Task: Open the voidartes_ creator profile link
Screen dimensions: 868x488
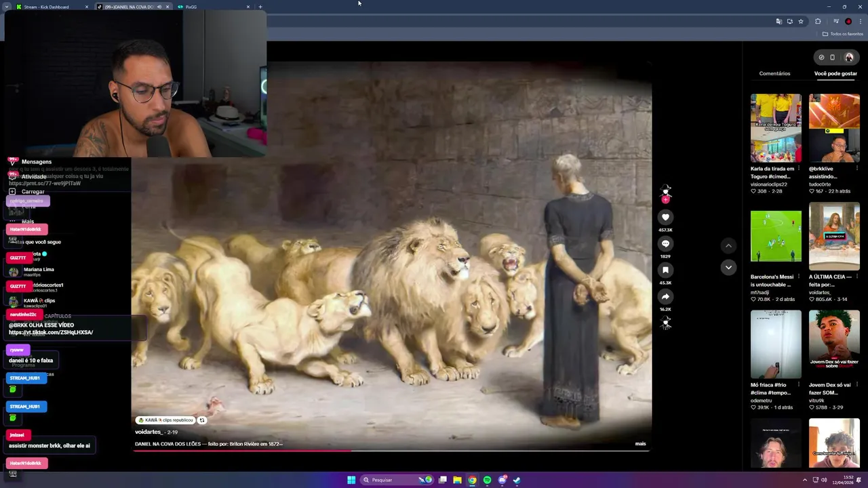Action: pyautogui.click(x=149, y=432)
